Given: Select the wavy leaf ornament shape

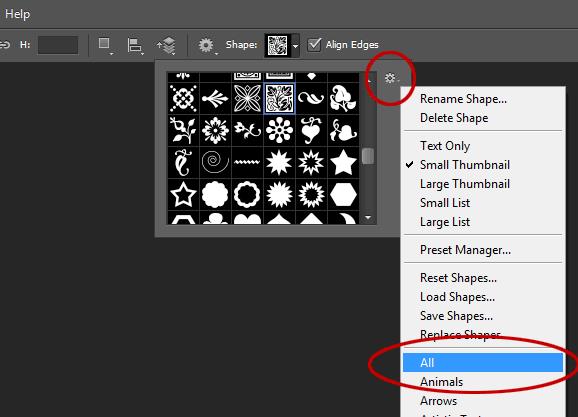Looking at the screenshot, I should coord(311,98).
